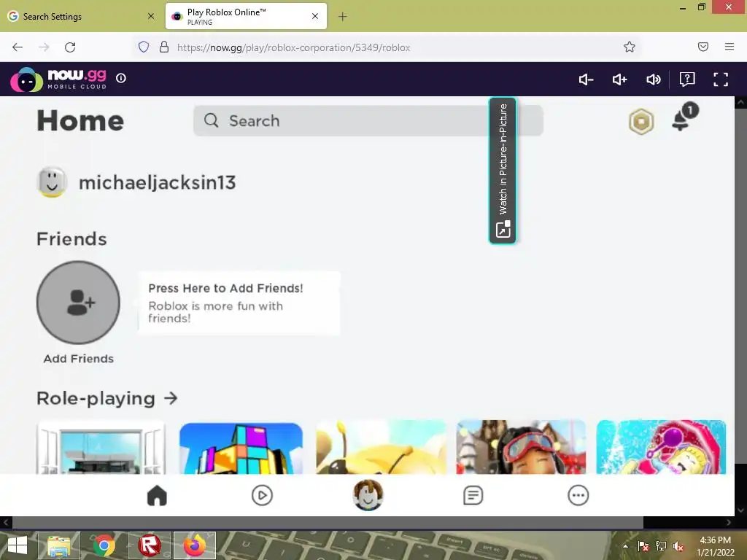
Task: Select the Discover play tab in bottom navigation
Action: (x=262, y=496)
